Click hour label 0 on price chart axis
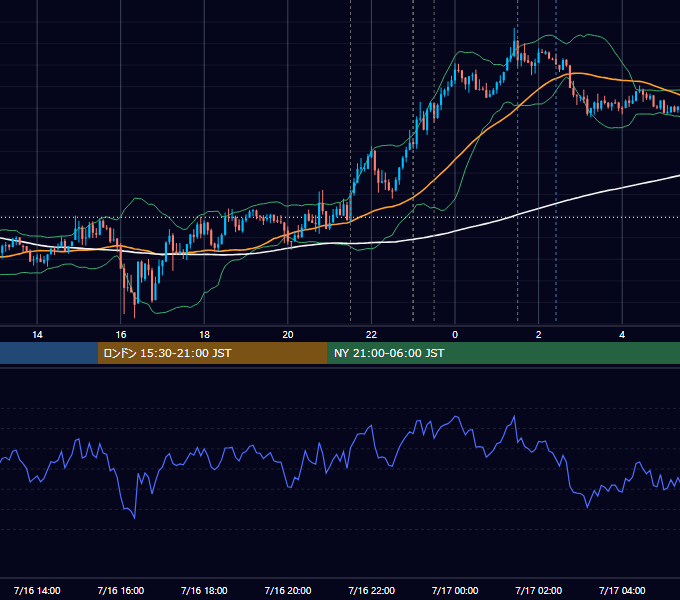The width and height of the screenshot is (680, 600). tap(455, 335)
